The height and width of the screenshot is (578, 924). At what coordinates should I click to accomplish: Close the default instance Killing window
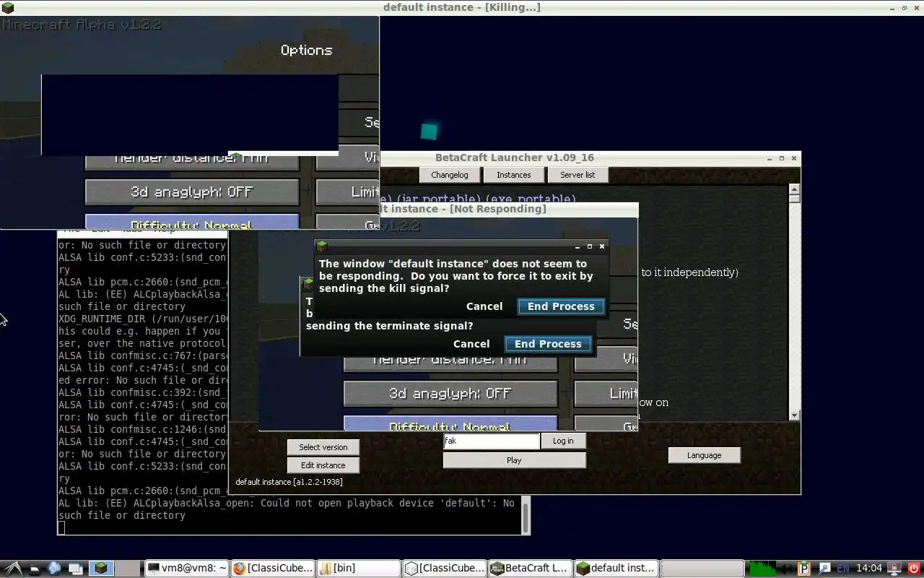click(917, 7)
